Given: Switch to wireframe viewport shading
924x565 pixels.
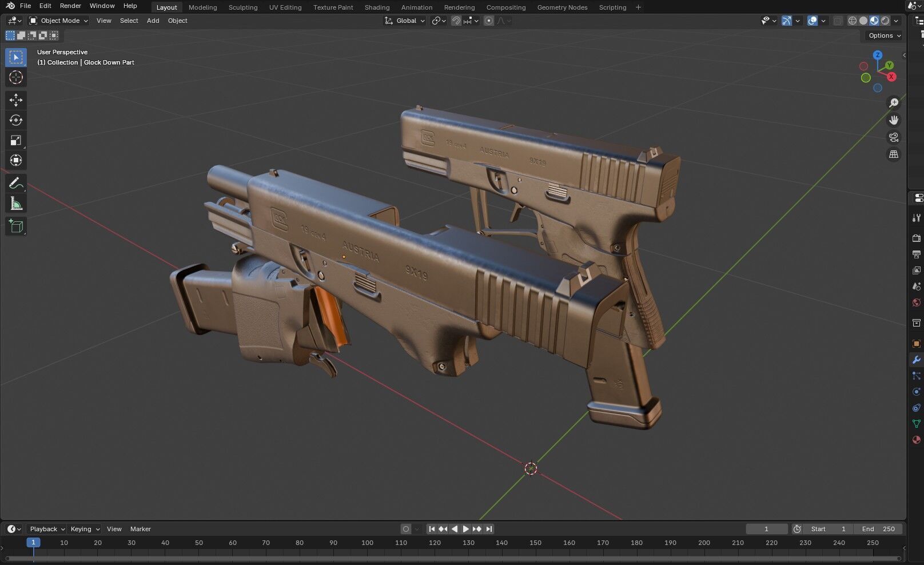Looking at the screenshot, I should pos(852,21).
